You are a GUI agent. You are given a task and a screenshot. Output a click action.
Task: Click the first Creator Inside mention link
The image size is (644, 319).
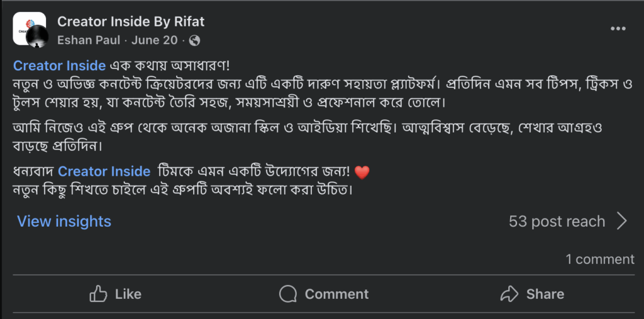60,66
